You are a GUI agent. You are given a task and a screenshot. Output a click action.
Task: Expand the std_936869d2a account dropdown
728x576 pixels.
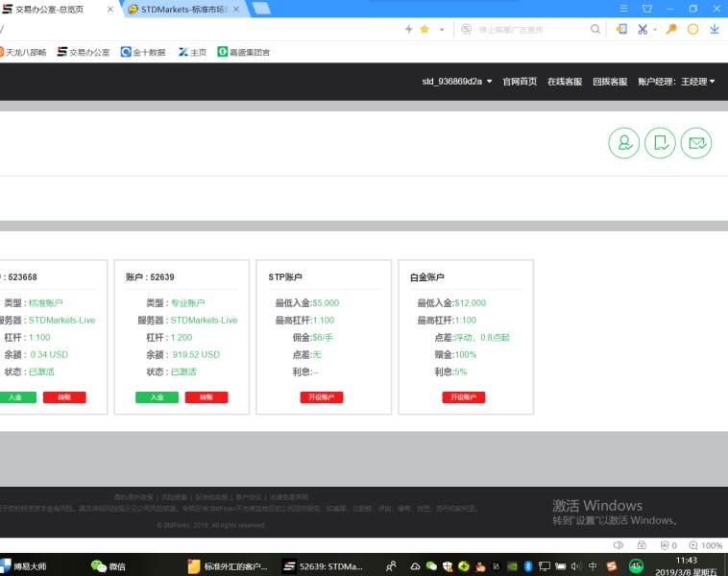457,82
